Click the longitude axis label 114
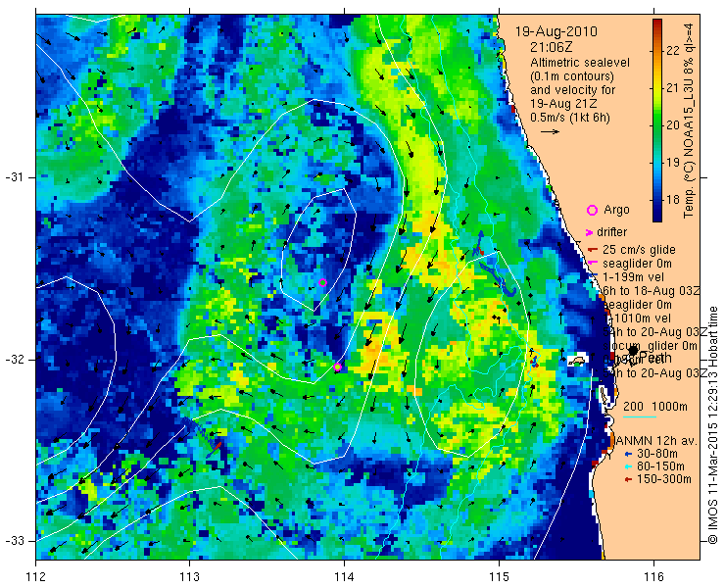This screenshot has width=725, height=588. click(x=344, y=577)
